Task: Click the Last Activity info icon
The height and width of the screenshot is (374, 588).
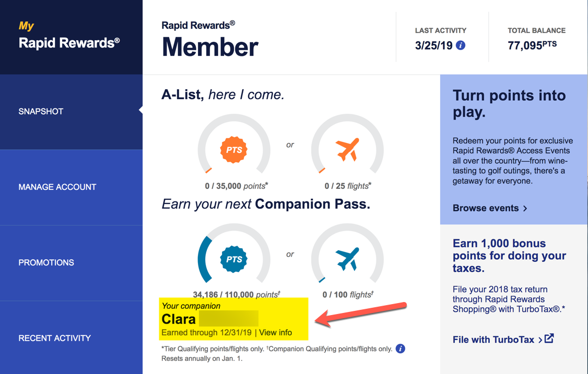Action: (x=460, y=45)
